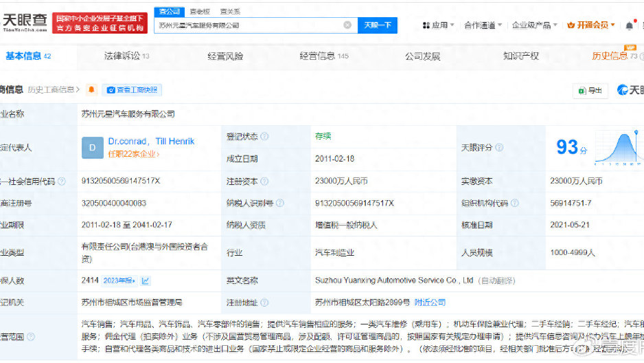Viewport: 644px width, 363px height.
Task: Click the TianYanCha logo
Action: [25, 23]
